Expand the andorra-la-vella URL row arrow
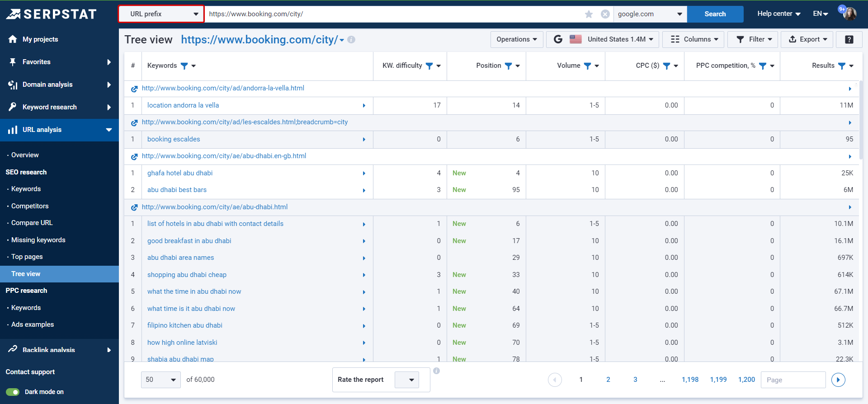This screenshot has width=868, height=404. tap(850, 89)
